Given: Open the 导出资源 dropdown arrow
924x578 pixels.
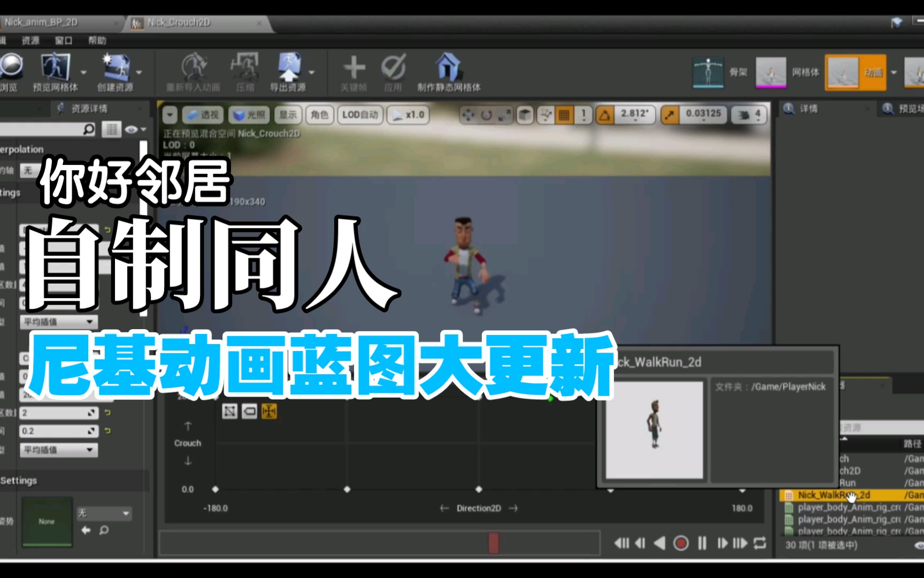Looking at the screenshot, I should [311, 72].
